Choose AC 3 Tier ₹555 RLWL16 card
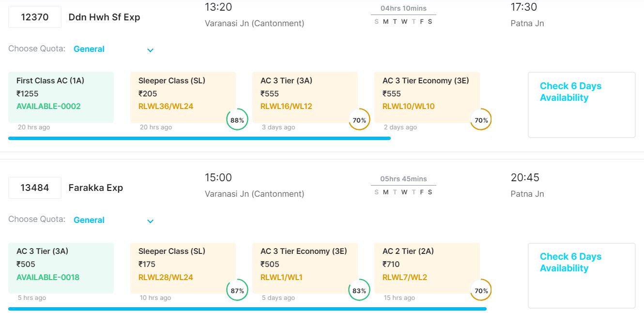 305,97
